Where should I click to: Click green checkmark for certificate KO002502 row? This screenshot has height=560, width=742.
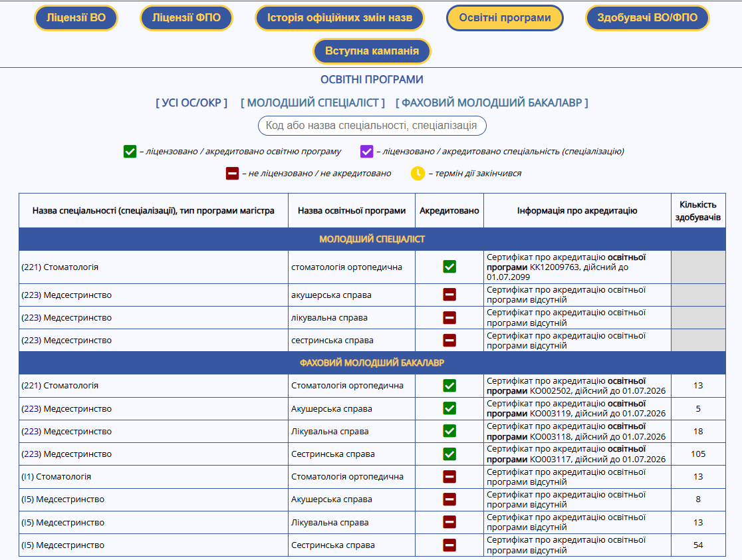[x=449, y=386]
